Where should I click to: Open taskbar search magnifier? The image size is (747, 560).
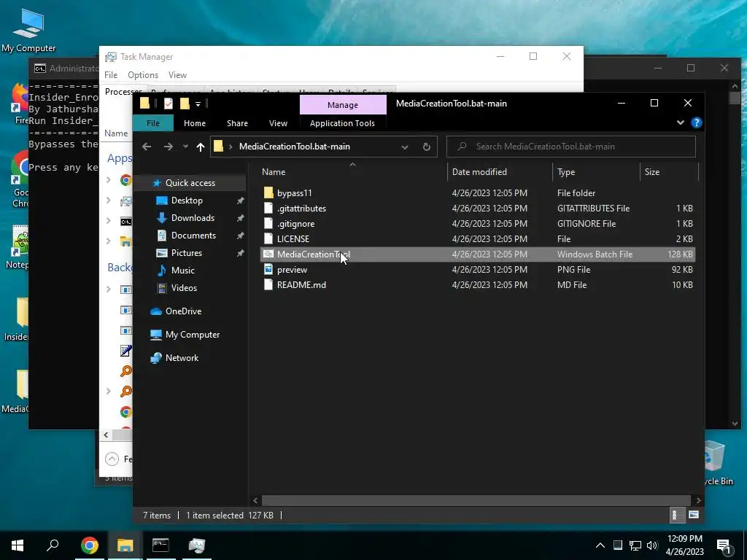[53, 545]
